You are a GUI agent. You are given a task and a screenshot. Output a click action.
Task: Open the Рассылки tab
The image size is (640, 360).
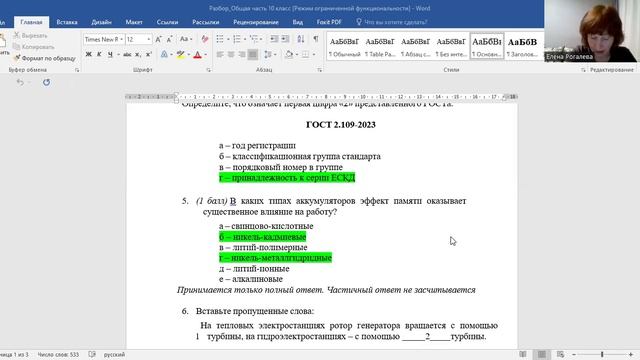pos(206,22)
